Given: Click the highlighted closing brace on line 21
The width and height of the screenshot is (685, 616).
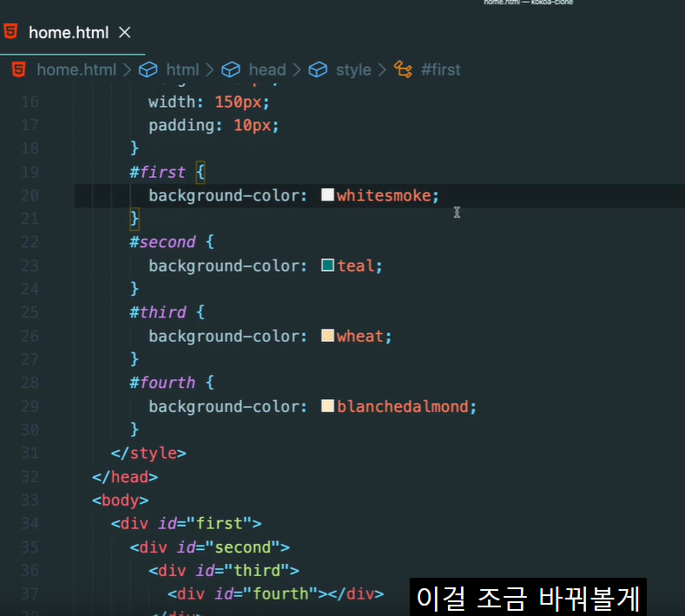Looking at the screenshot, I should (135, 219).
